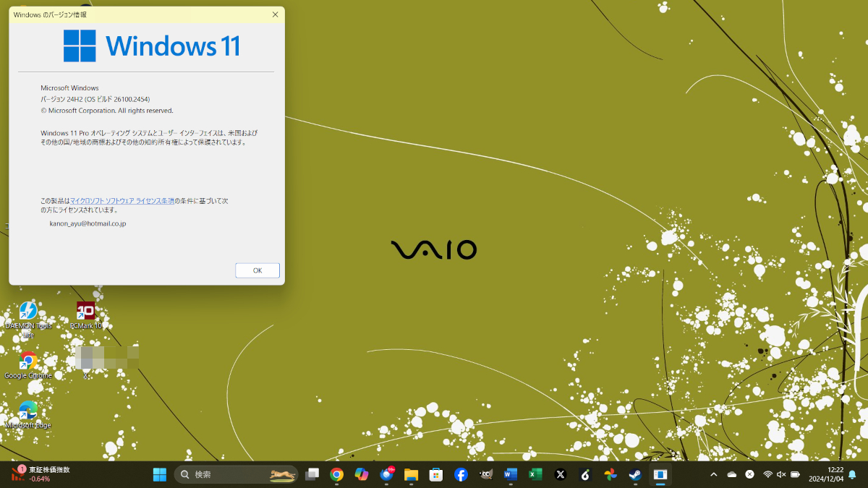Open the Microsoft Software License Terms link

pos(122,201)
